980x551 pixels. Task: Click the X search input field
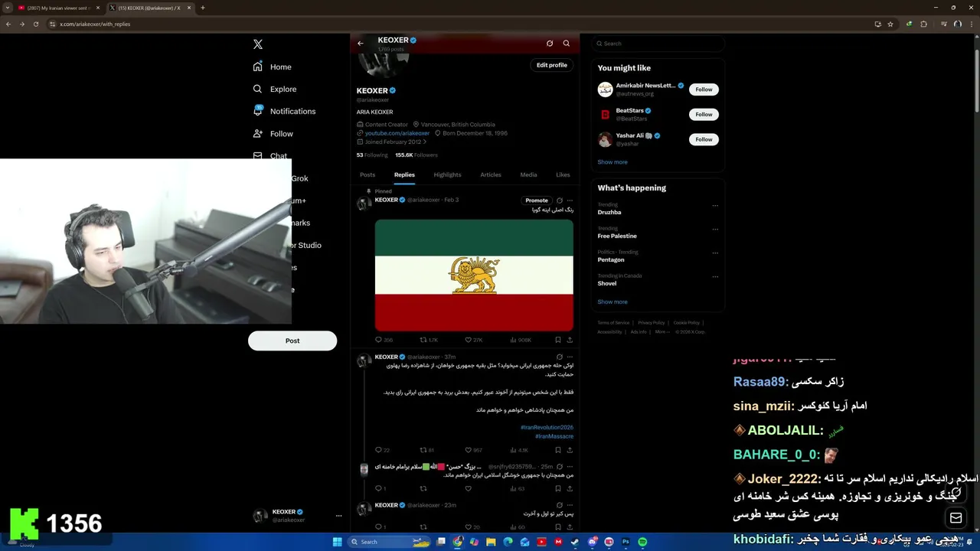(658, 44)
